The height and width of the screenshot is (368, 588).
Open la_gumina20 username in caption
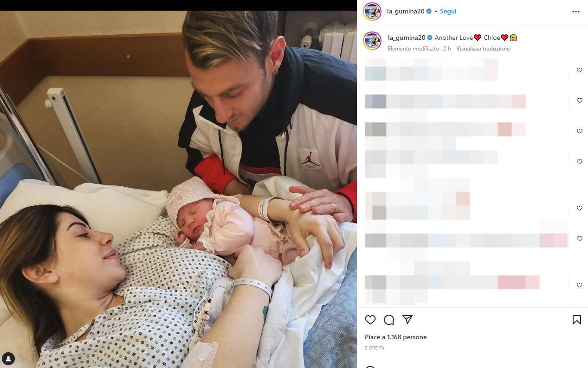coord(407,38)
